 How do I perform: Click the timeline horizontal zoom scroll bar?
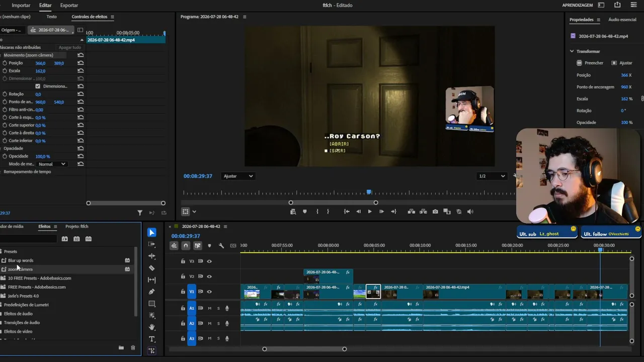point(304,349)
